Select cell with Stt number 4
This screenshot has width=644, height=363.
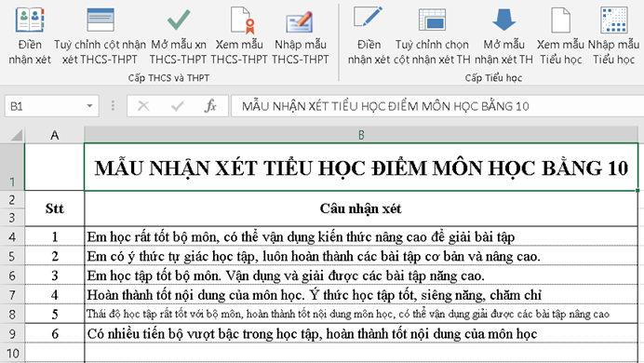[x=55, y=294]
